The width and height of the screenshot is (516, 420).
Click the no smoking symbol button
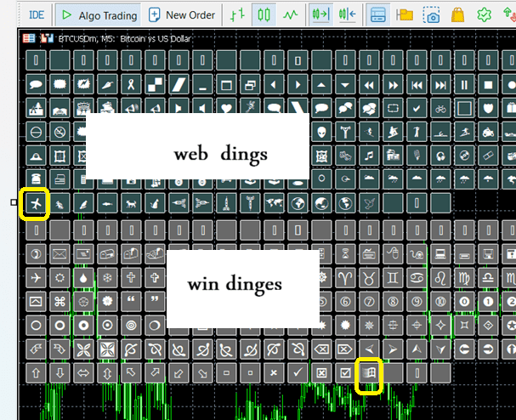60,132
